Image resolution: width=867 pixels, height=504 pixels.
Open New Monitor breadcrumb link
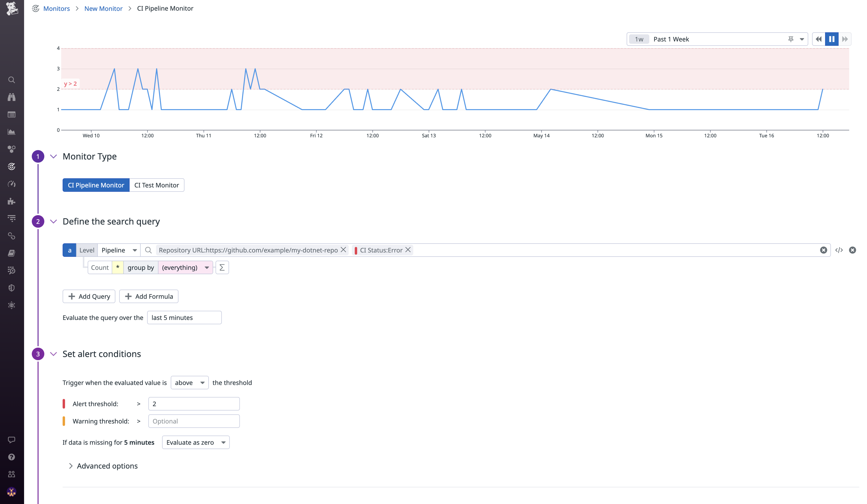pyautogui.click(x=103, y=8)
